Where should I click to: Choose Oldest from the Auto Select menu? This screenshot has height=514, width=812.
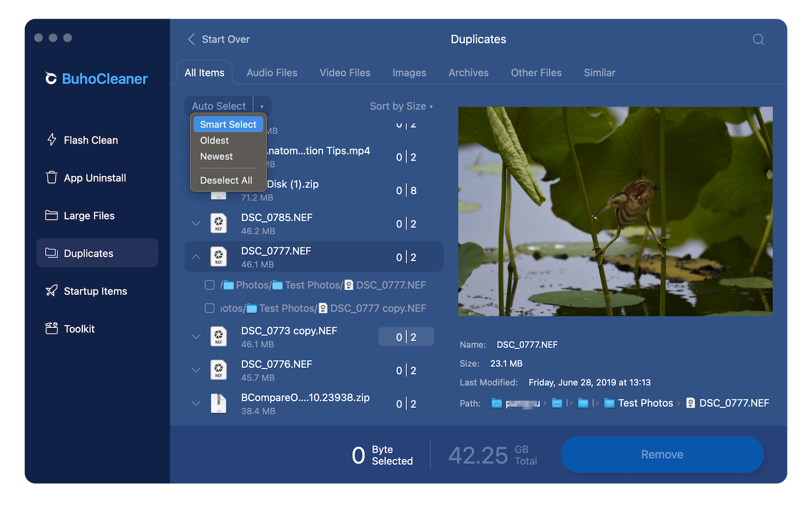(x=228, y=141)
